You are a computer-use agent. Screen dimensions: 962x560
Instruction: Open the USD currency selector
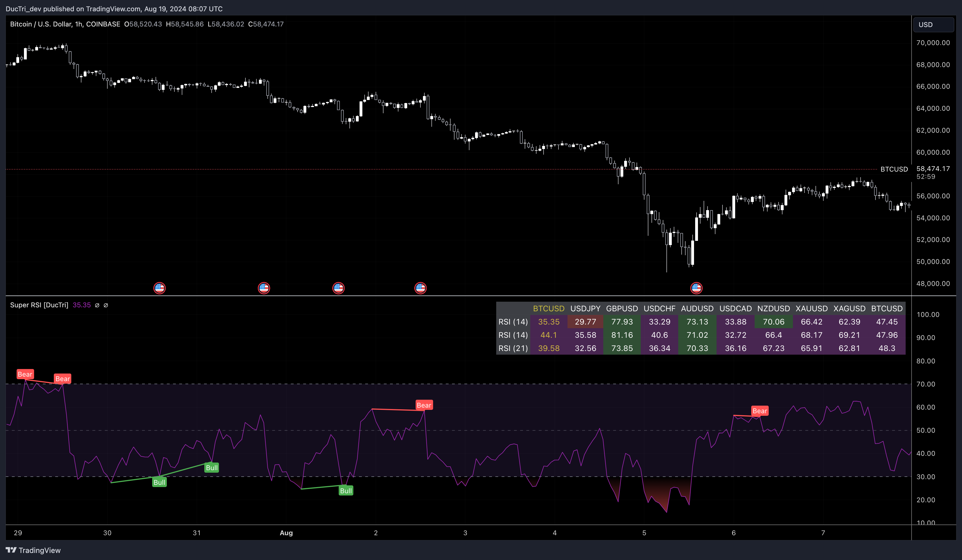click(x=933, y=25)
